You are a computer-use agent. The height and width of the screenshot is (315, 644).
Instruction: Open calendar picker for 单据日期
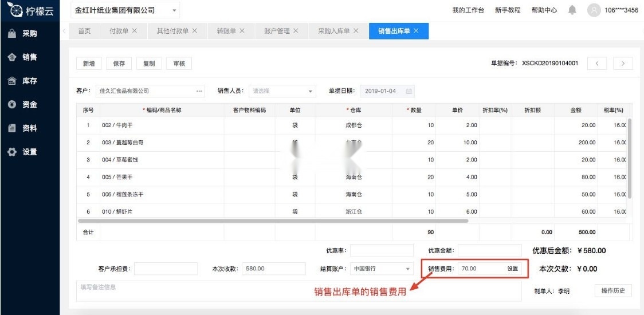click(x=409, y=91)
